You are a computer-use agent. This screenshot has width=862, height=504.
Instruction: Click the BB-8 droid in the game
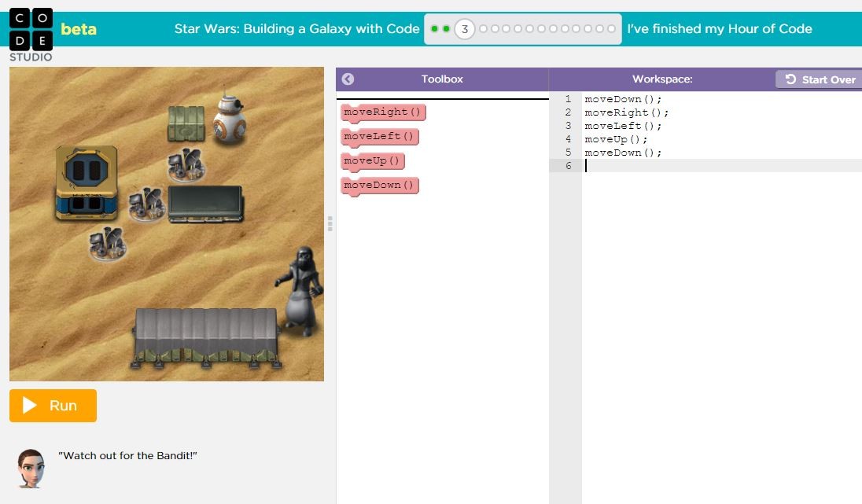[229, 118]
